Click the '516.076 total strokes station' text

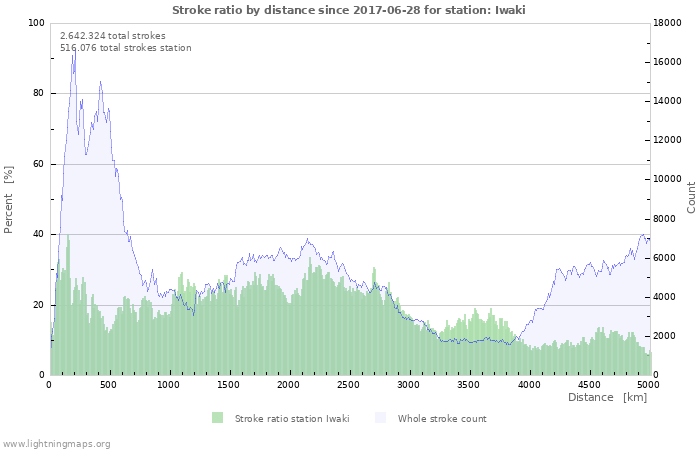[125, 47]
